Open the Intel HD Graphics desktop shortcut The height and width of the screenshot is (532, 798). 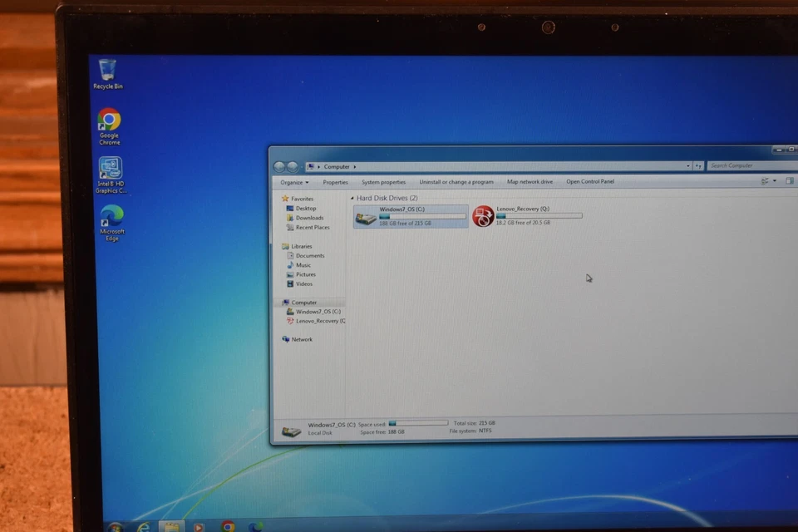(110, 169)
